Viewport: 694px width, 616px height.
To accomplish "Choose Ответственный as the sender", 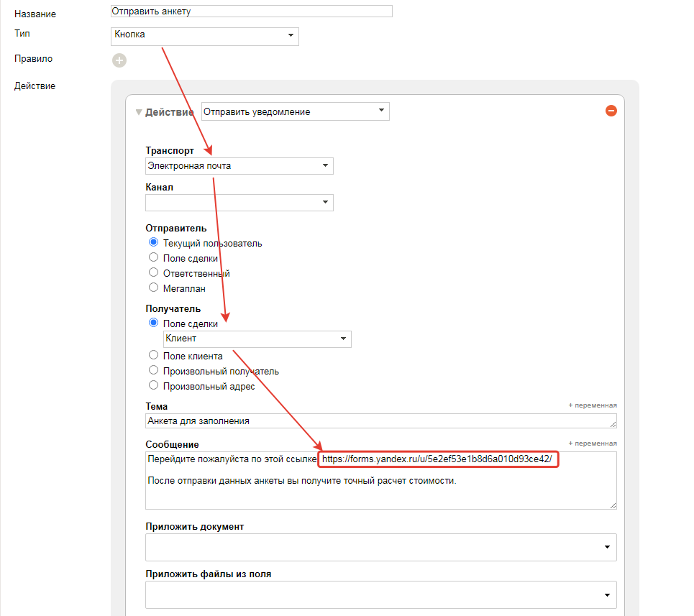I will [153, 273].
